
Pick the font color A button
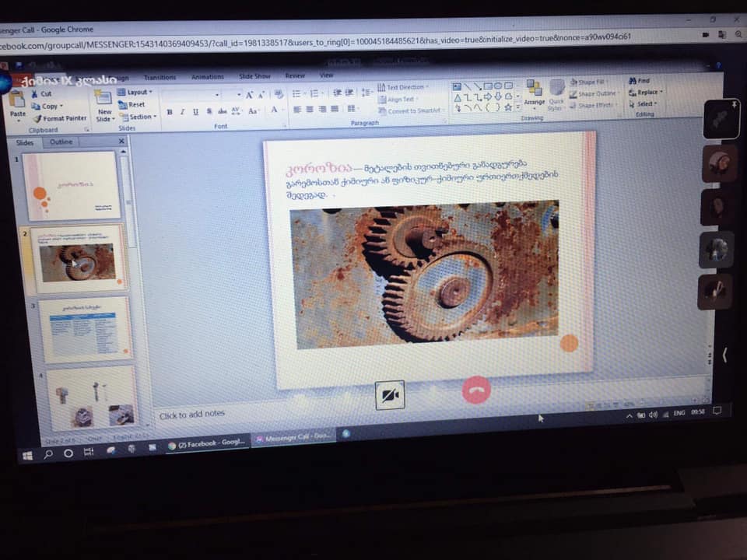(274, 110)
